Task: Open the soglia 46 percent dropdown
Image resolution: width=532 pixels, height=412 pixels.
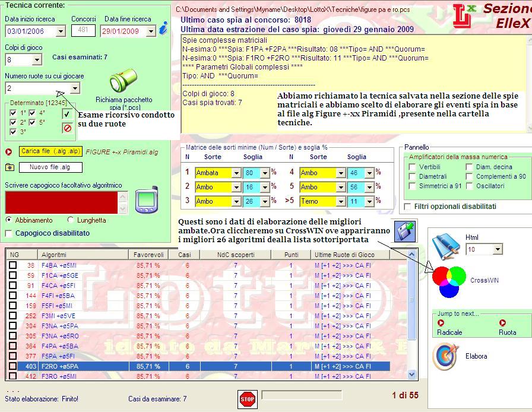Action: 369,173
